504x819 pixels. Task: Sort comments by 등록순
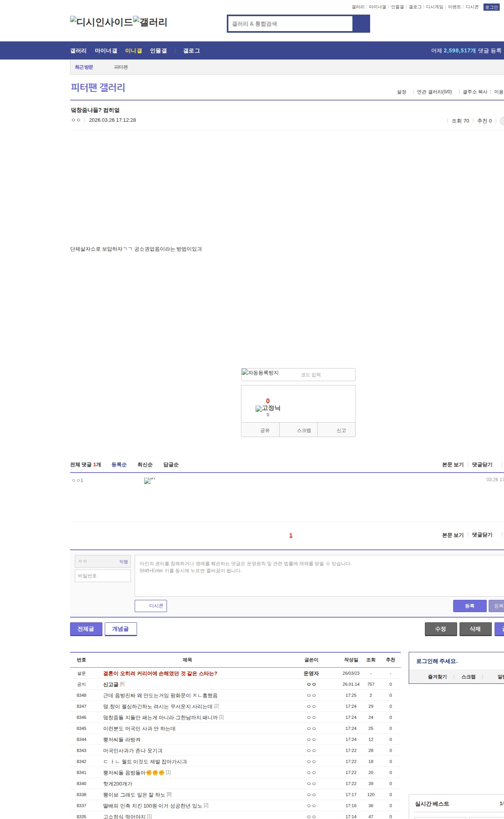(119, 465)
